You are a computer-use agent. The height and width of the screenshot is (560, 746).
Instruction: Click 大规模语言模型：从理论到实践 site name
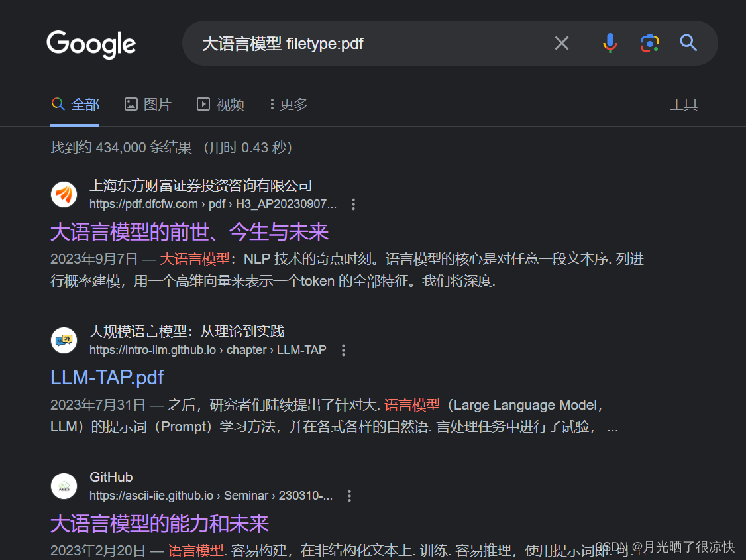point(187,331)
